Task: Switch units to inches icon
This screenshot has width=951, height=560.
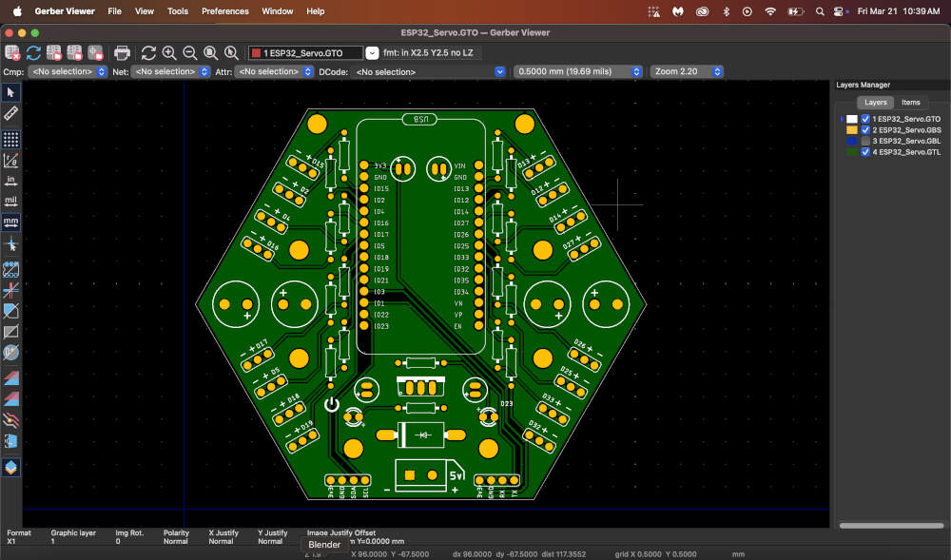Action: click(x=10, y=181)
